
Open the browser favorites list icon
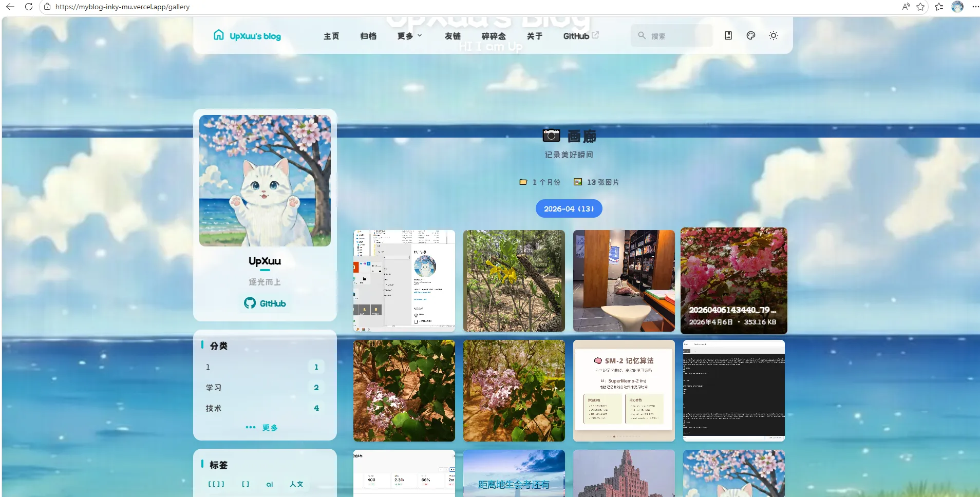pyautogui.click(x=939, y=7)
